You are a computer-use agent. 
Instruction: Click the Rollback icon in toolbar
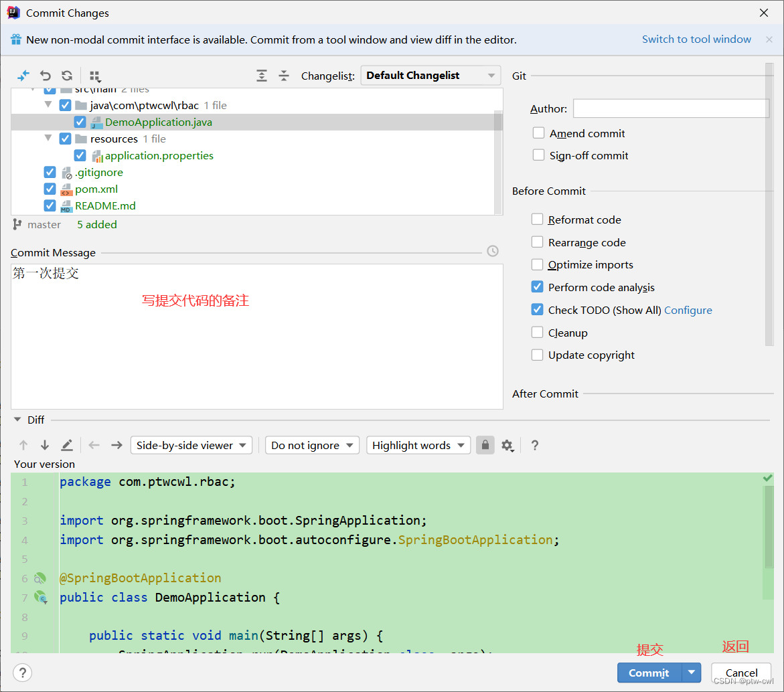pos(46,76)
